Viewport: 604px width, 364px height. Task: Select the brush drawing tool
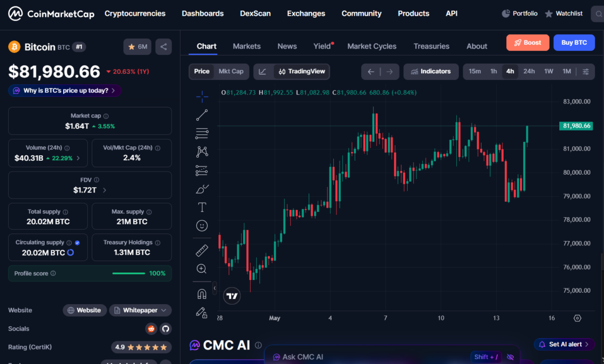(202, 189)
